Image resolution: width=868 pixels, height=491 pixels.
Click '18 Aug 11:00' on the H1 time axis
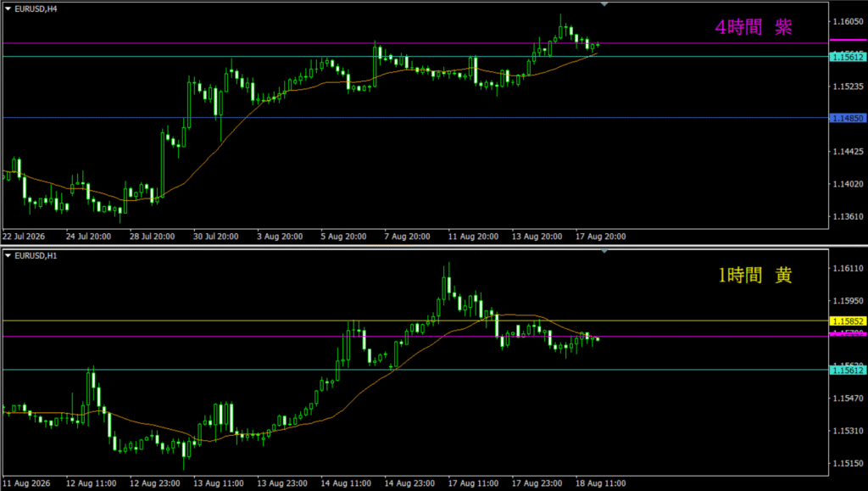pyautogui.click(x=601, y=483)
